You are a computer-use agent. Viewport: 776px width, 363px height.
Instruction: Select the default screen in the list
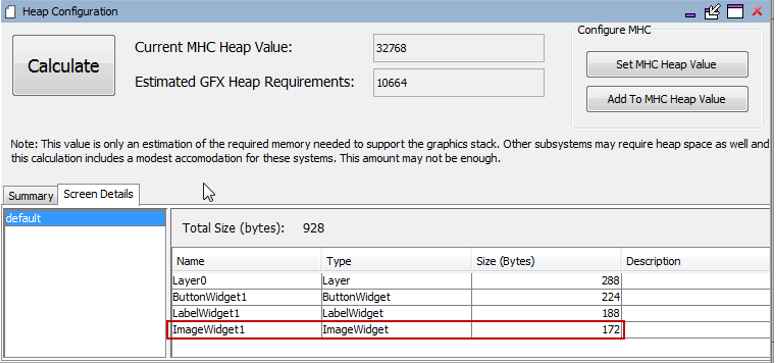[85, 218]
